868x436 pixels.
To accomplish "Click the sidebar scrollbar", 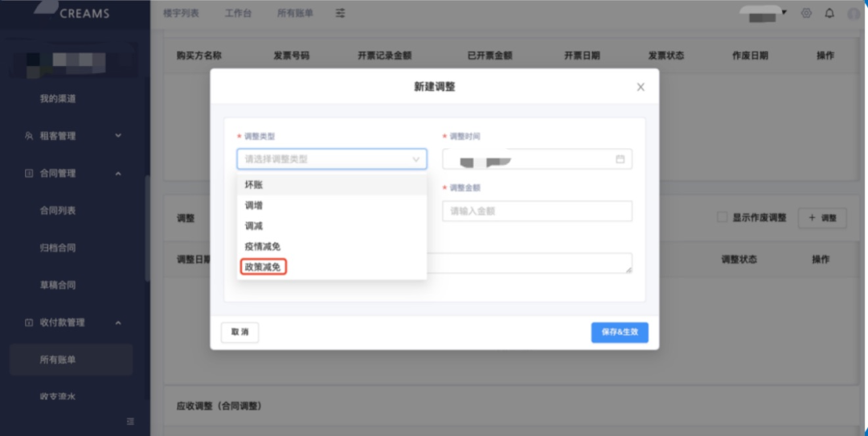I will click(147, 228).
